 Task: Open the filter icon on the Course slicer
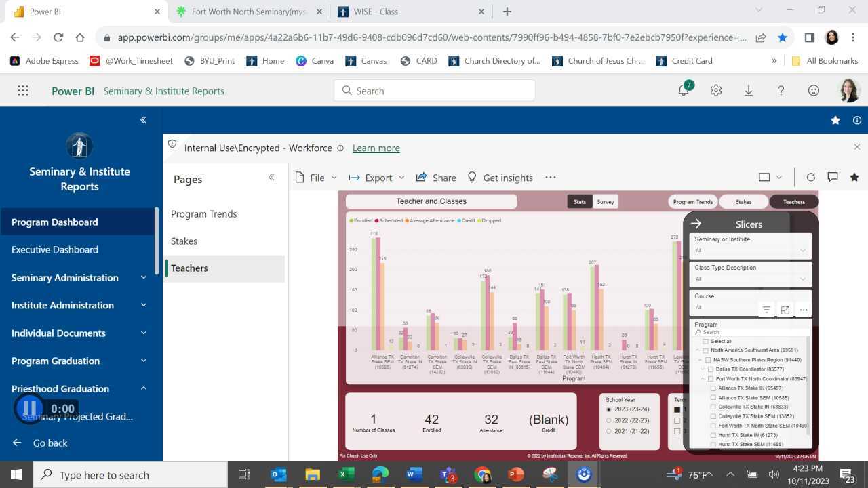[766, 310]
